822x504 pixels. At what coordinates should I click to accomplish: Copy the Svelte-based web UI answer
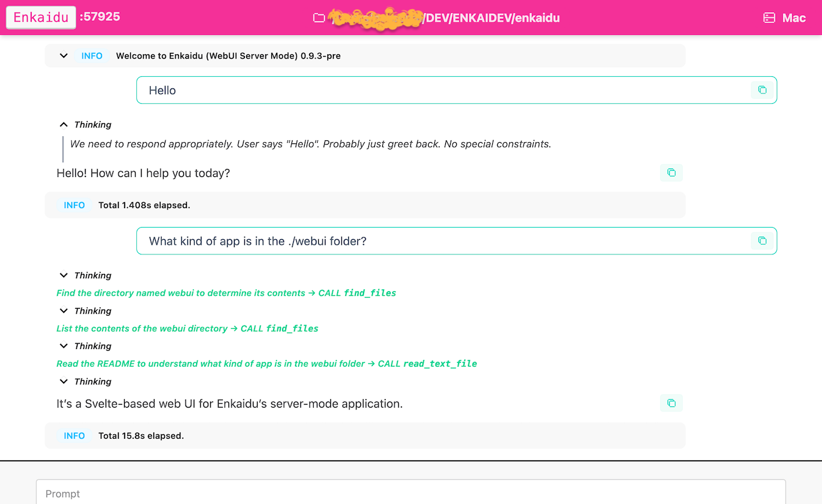tap(671, 403)
